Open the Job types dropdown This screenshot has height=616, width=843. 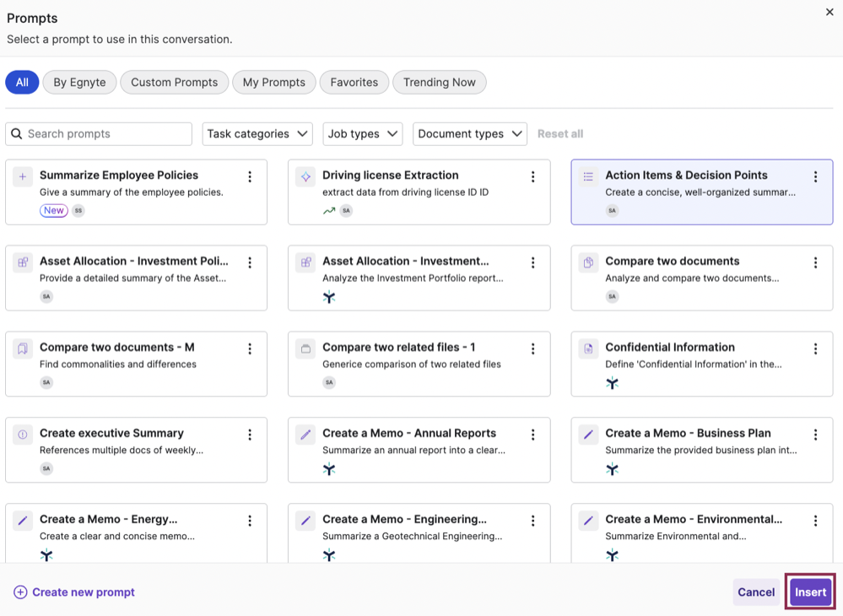tap(362, 133)
